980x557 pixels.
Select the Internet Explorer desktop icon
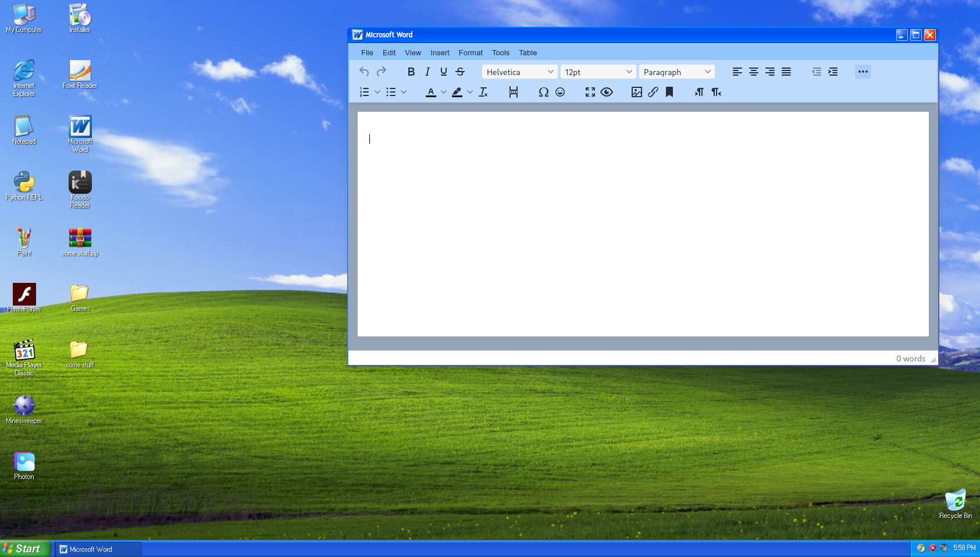(24, 78)
